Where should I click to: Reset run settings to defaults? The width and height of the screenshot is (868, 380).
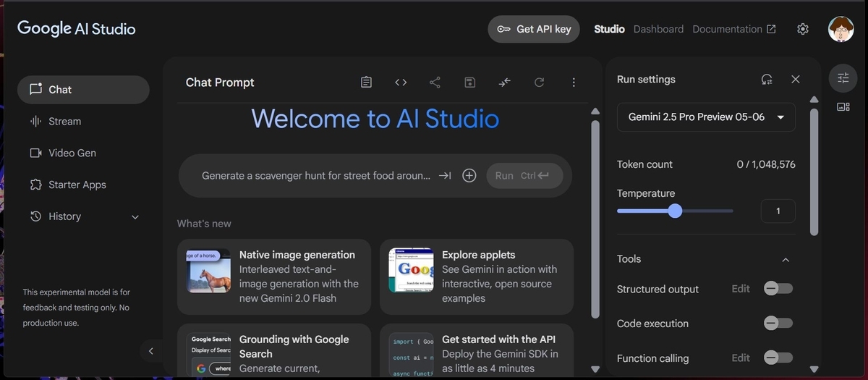[x=767, y=80]
